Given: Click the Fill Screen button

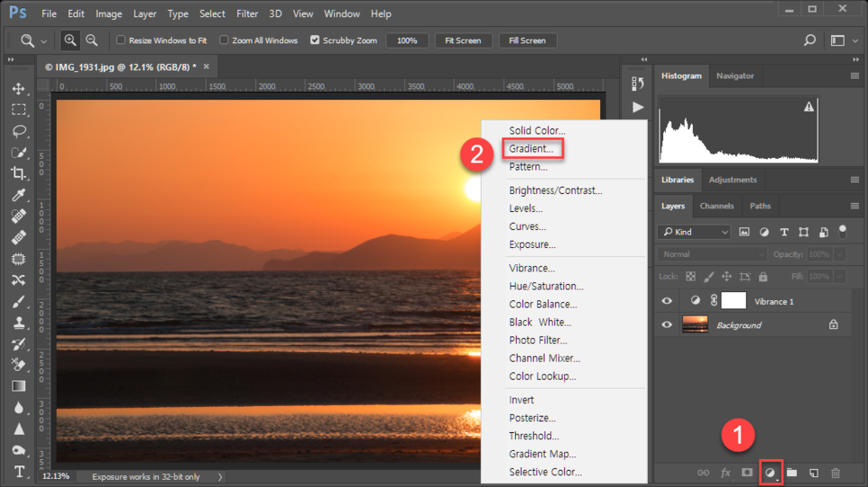Looking at the screenshot, I should [x=527, y=40].
